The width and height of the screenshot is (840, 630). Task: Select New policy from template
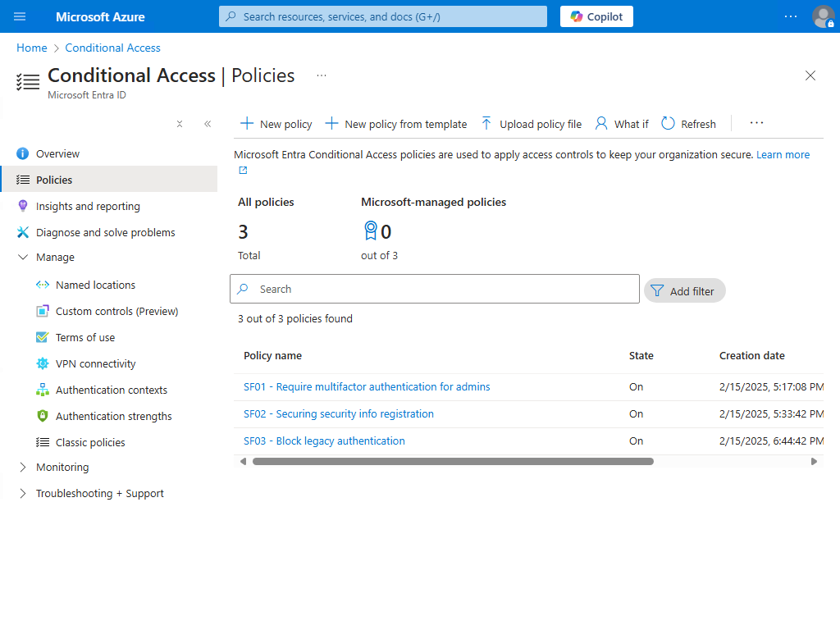396,124
